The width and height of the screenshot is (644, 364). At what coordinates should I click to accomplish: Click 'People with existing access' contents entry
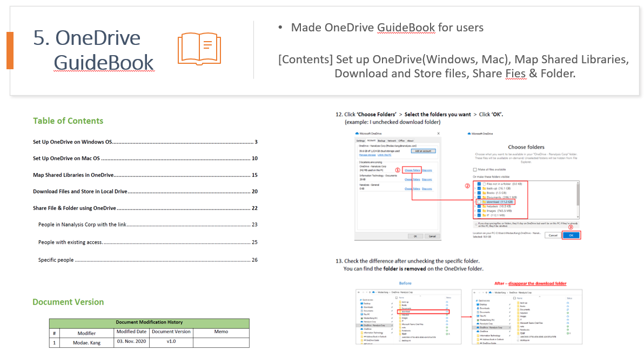coord(148,242)
